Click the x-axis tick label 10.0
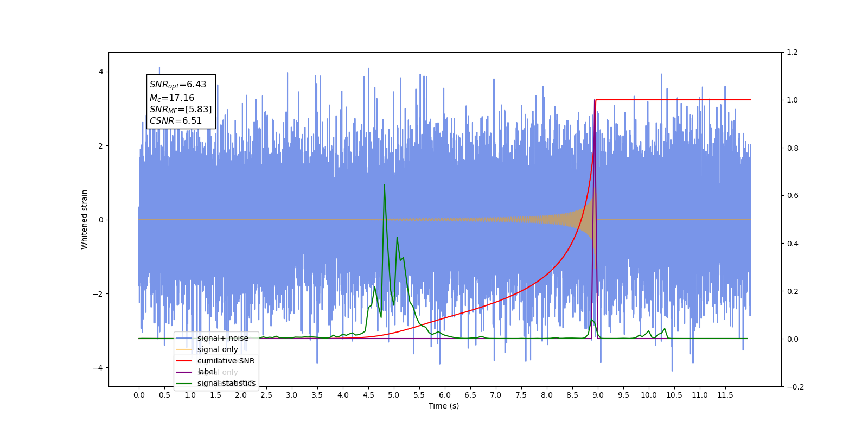868x434 pixels. (649, 395)
